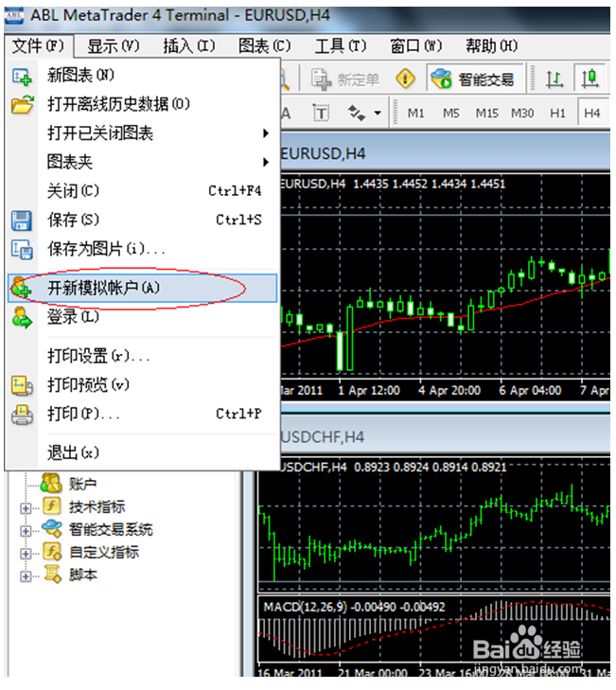Expand the 技术指标 tree node
616x690 pixels.
pyautogui.click(x=26, y=508)
